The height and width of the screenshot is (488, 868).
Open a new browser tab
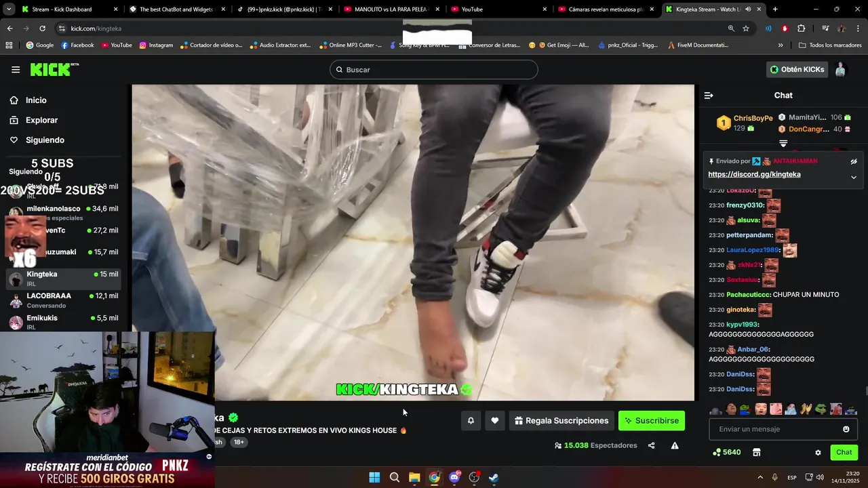pyautogui.click(x=775, y=9)
